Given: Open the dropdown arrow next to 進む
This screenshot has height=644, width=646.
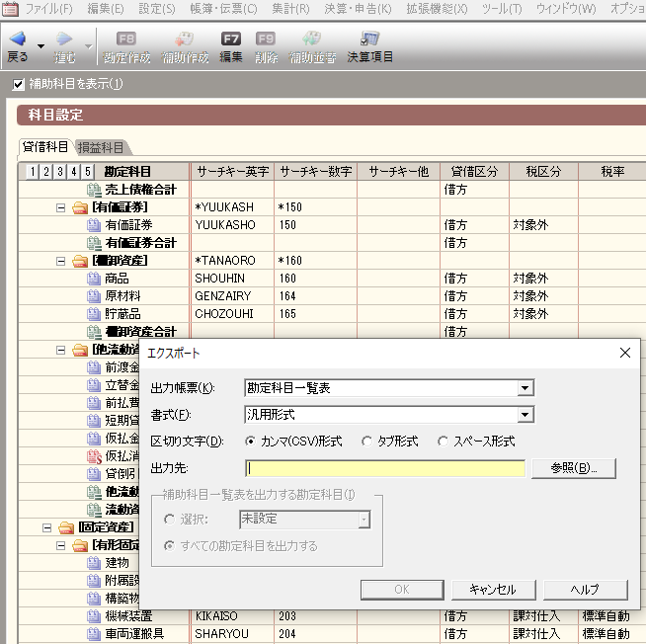Looking at the screenshot, I should tap(88, 46).
